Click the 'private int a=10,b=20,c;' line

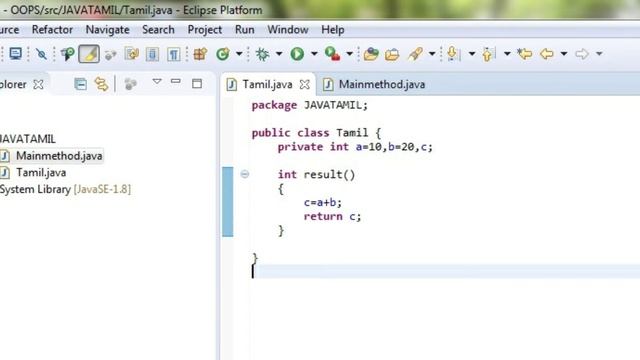[x=355, y=147]
